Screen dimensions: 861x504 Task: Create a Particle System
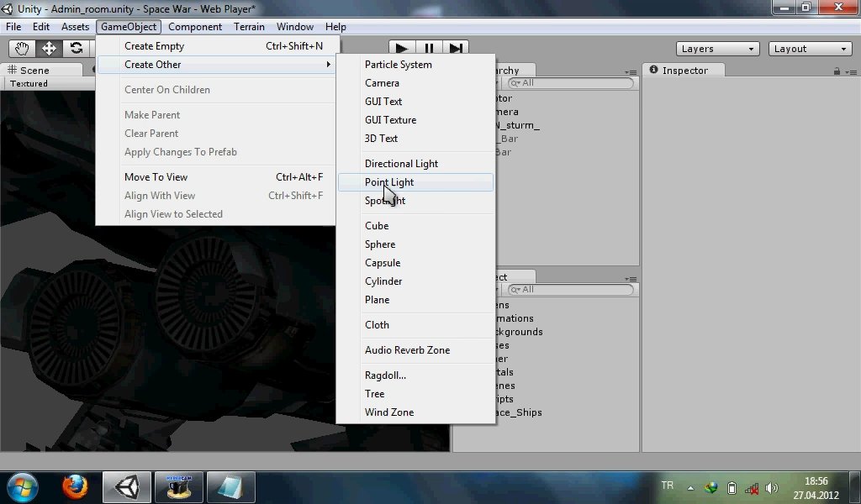[x=415, y=65]
